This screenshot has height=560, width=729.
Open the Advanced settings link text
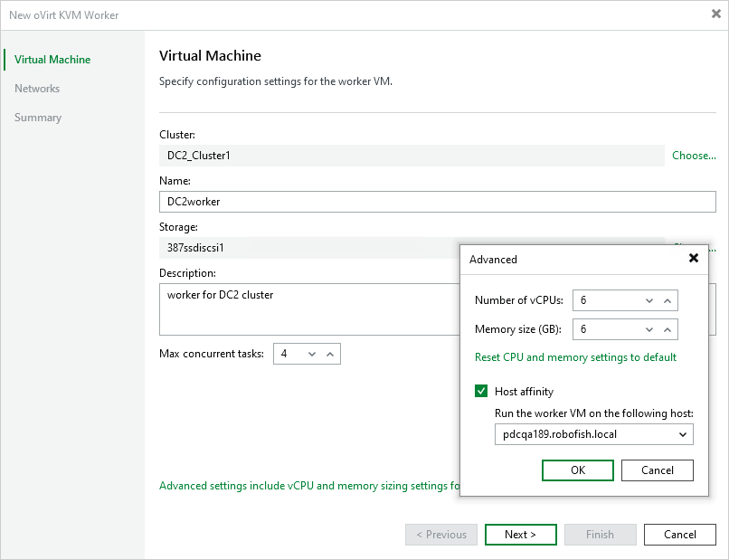[309, 486]
